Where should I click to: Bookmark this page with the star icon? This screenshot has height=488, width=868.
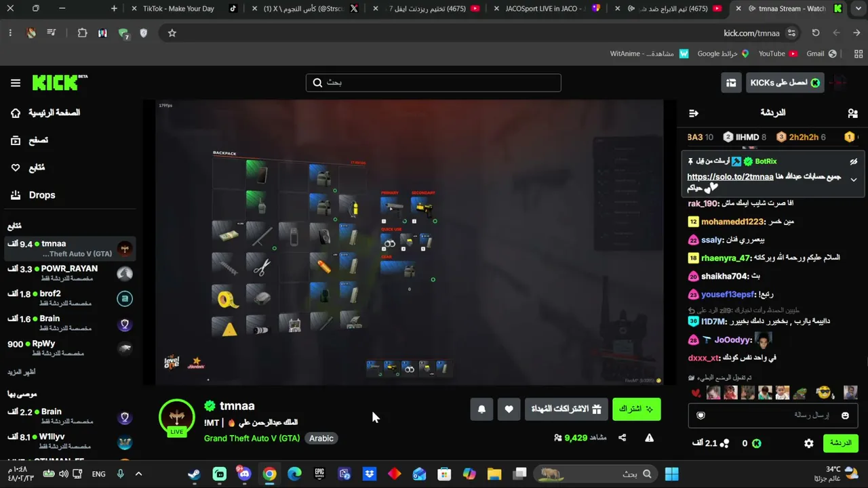pyautogui.click(x=172, y=33)
